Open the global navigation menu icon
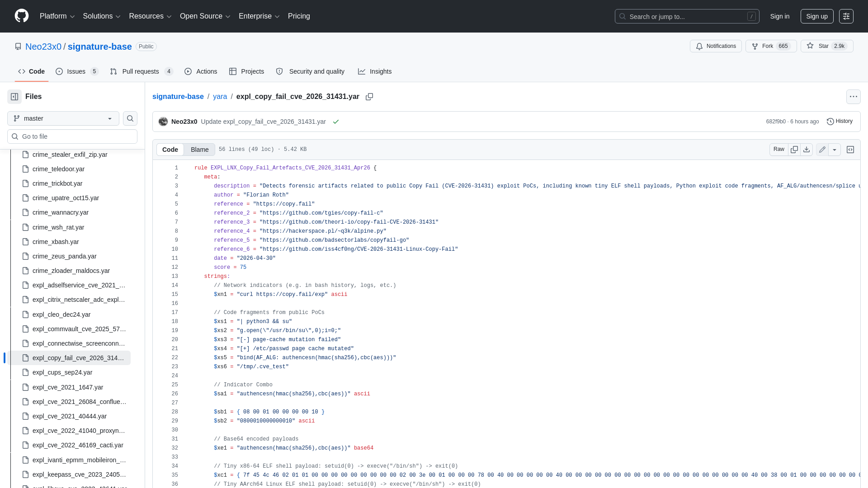The width and height of the screenshot is (868, 488). pos(846,16)
